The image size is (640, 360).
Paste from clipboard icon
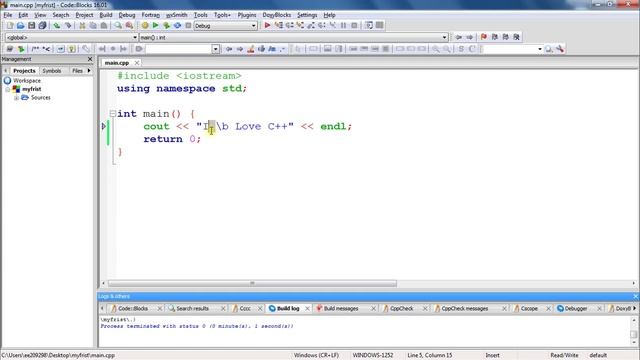[104, 25]
